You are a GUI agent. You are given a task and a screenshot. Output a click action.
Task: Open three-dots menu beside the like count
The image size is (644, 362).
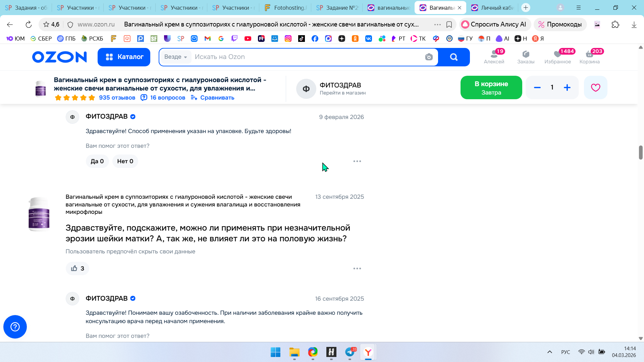[x=357, y=268]
